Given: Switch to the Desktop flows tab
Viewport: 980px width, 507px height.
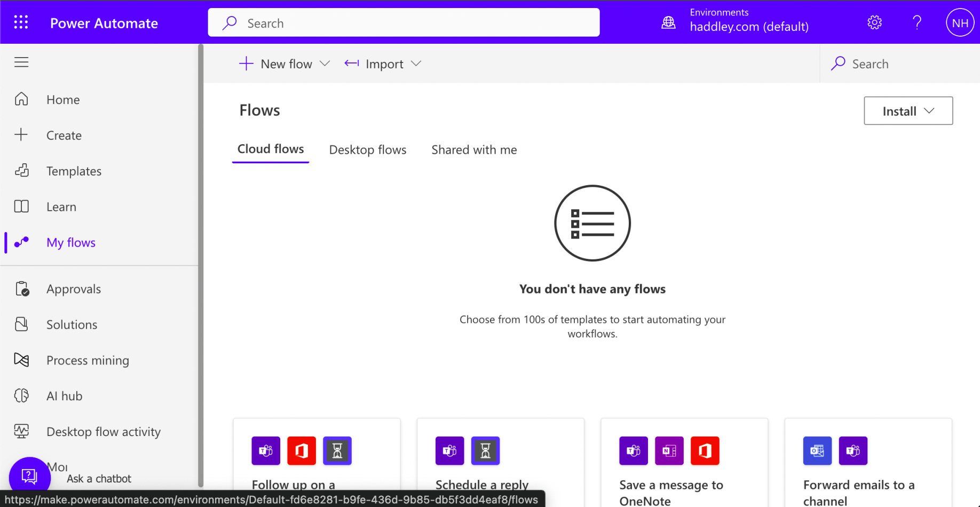Looking at the screenshot, I should coord(368,150).
